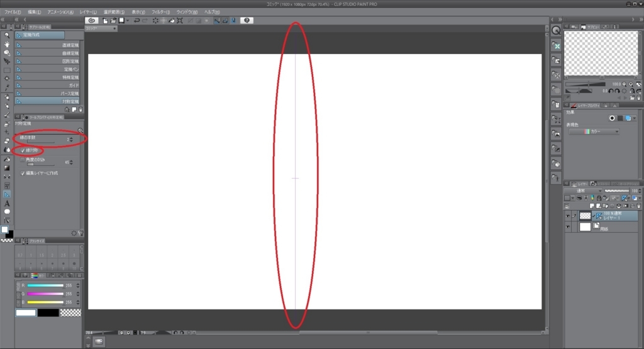Adjust the R value 255 stepper
Screen dimensions: 644x349
coord(78,285)
